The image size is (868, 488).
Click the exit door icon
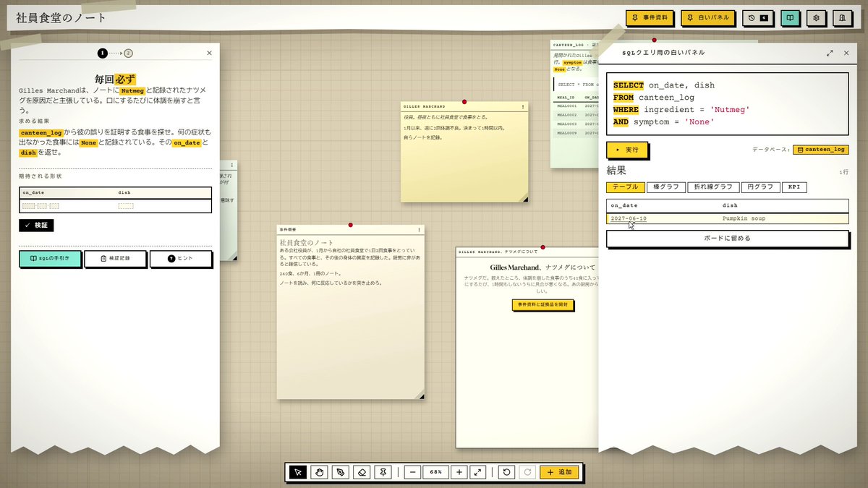[843, 18]
